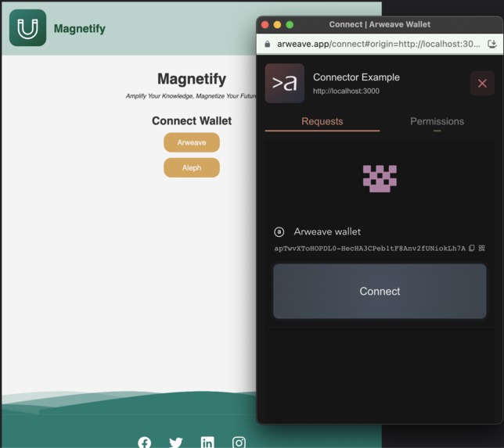Image resolution: width=504 pixels, height=448 pixels.
Task: Click the Connector Example app icon
Action: tap(284, 83)
